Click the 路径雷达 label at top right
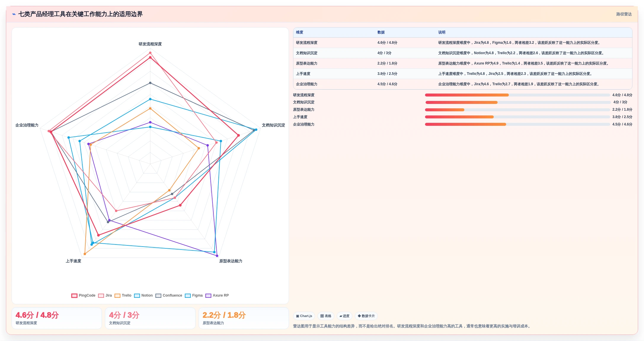 [x=624, y=14]
